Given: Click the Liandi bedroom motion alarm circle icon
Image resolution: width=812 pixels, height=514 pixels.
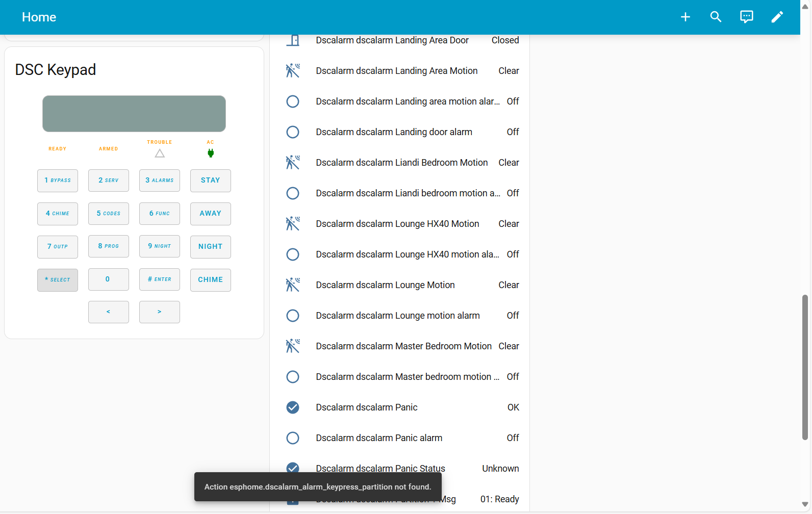Looking at the screenshot, I should tap(293, 193).
